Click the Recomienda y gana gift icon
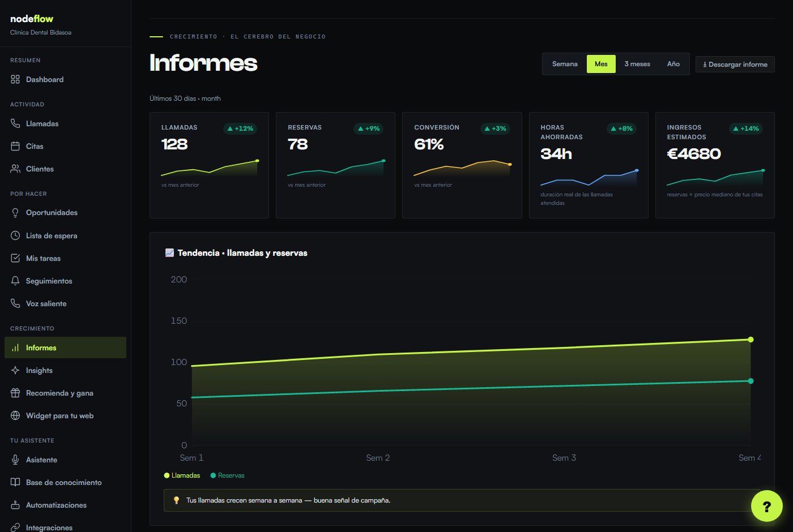The height and width of the screenshot is (532, 793). pos(15,393)
